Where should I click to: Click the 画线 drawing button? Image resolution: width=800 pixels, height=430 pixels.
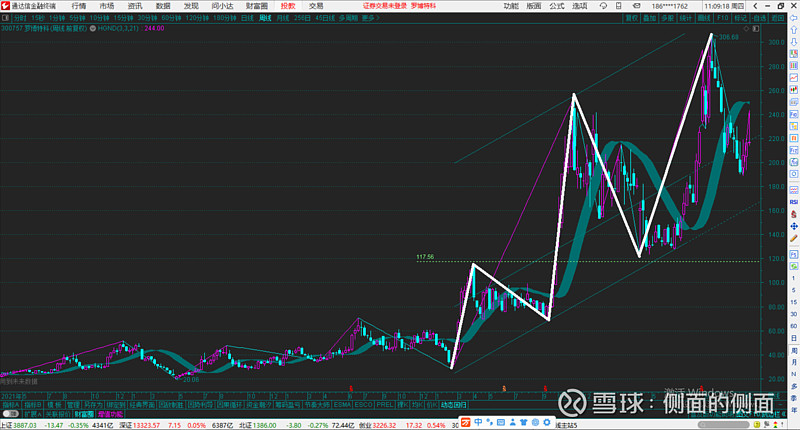(704, 18)
